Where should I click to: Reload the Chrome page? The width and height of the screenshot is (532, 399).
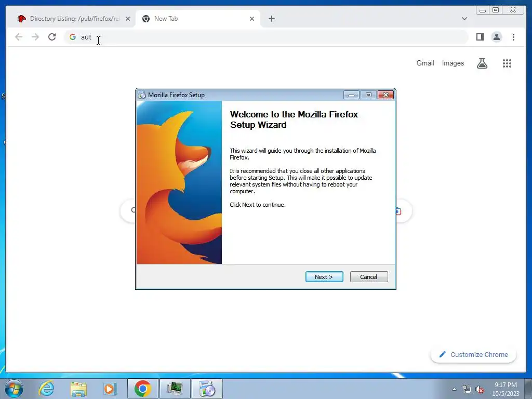pyautogui.click(x=52, y=37)
